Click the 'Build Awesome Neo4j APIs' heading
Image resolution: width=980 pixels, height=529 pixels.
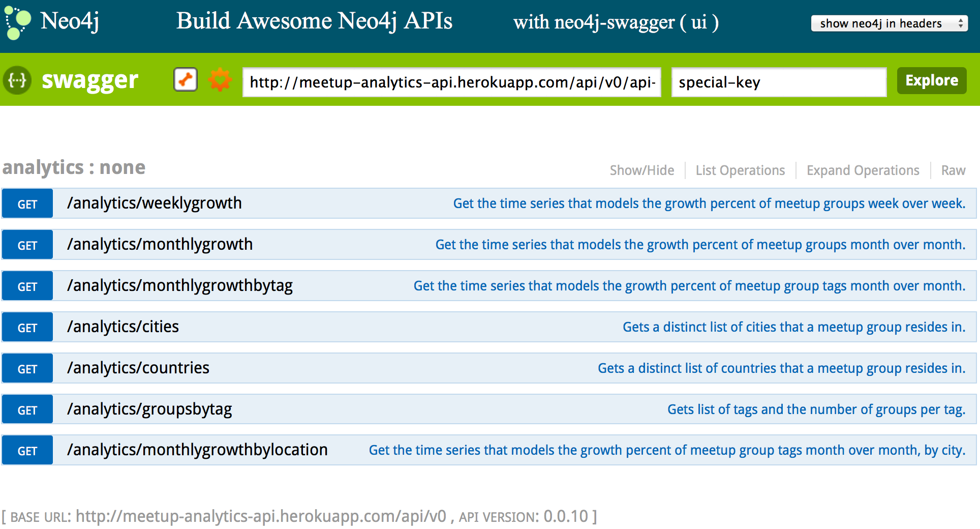point(314,21)
